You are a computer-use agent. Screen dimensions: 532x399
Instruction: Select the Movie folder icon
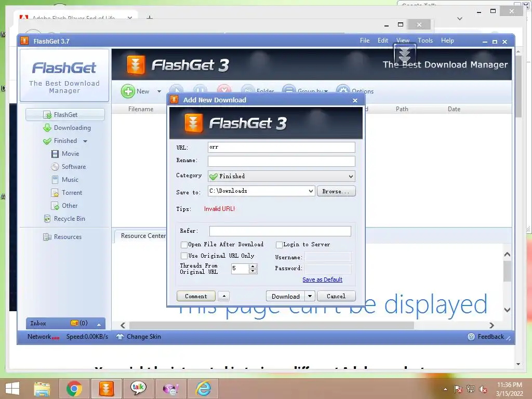click(55, 154)
